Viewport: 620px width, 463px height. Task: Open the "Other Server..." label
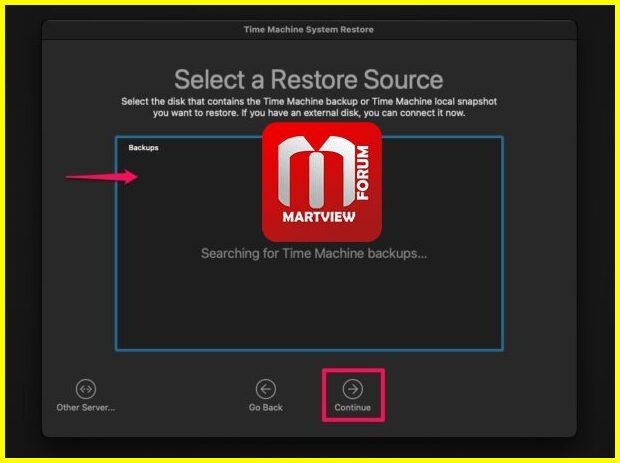pos(86,407)
